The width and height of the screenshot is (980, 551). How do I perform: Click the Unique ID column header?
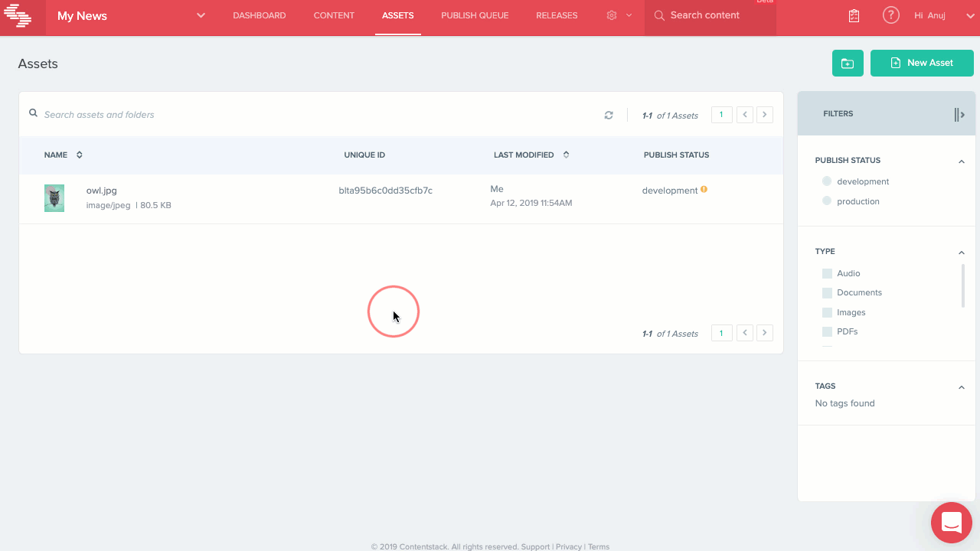pos(364,155)
